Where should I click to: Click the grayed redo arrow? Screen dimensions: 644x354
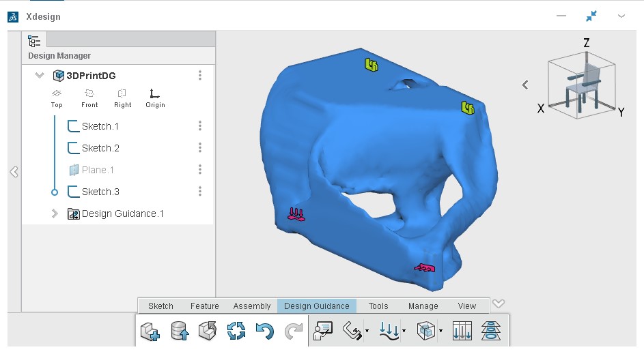tap(293, 331)
